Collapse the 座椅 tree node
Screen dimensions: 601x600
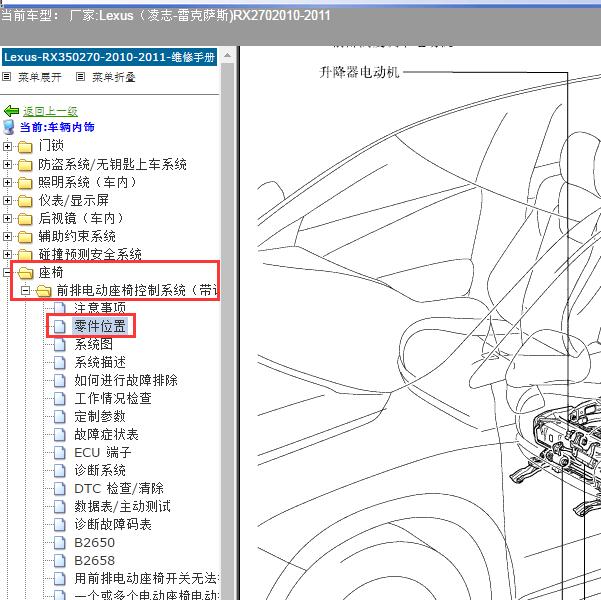point(7,273)
